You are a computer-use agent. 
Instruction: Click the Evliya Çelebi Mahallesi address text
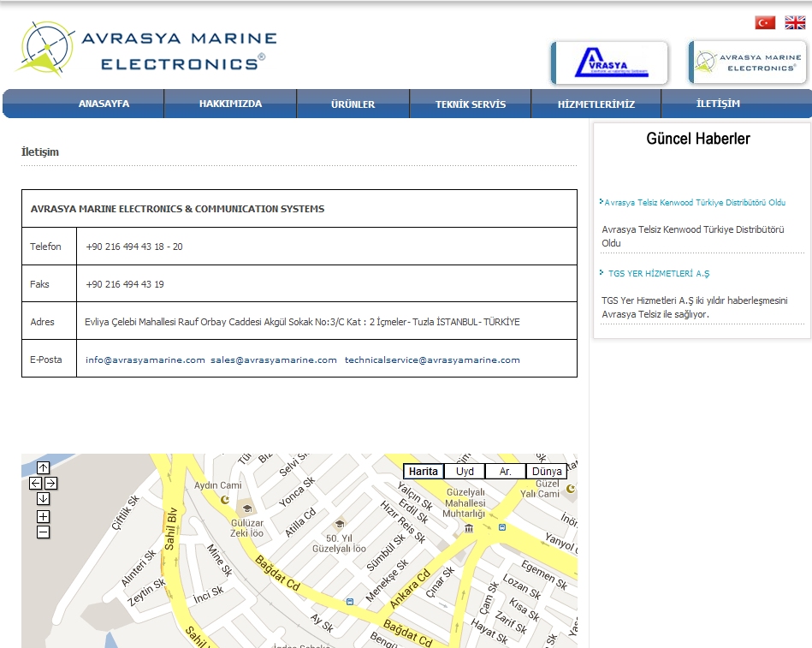click(302, 322)
